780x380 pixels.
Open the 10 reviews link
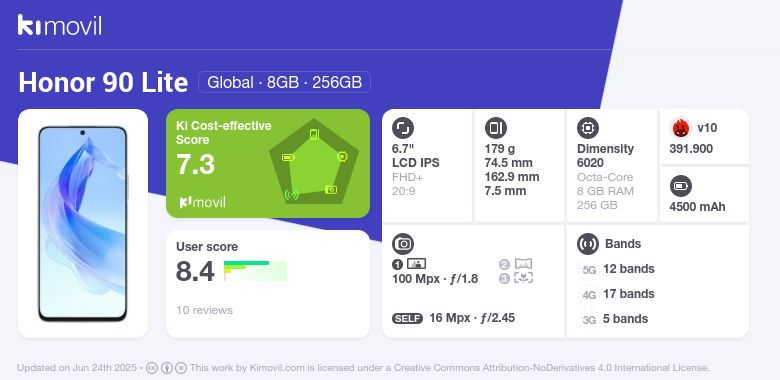tap(204, 310)
